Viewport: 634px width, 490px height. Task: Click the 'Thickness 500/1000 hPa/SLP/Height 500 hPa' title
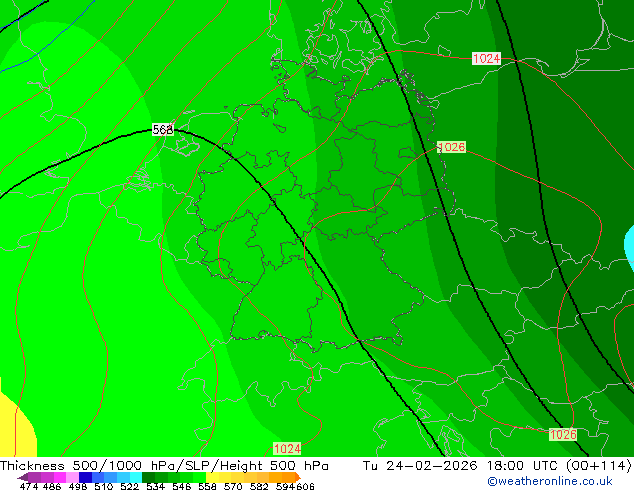(x=164, y=466)
